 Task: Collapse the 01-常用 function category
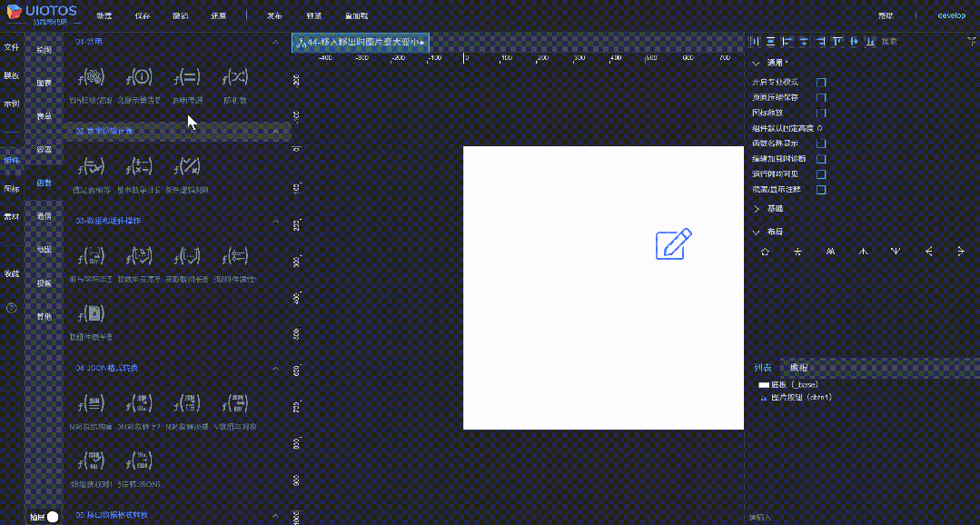pyautogui.click(x=275, y=41)
